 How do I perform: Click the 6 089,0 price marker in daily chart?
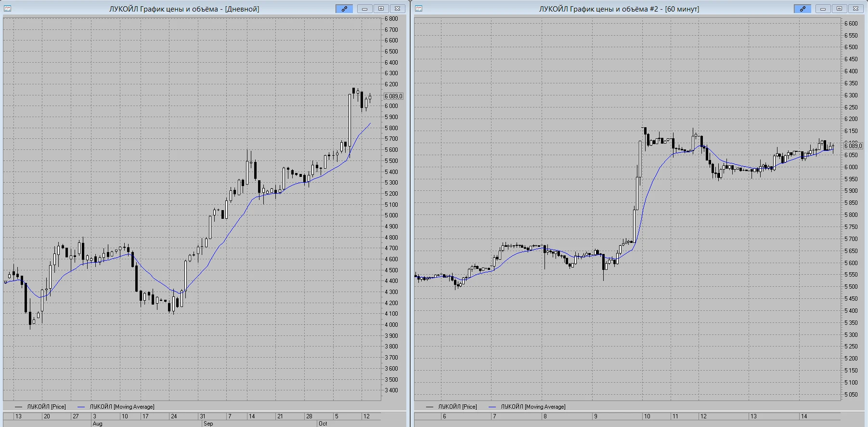[393, 96]
